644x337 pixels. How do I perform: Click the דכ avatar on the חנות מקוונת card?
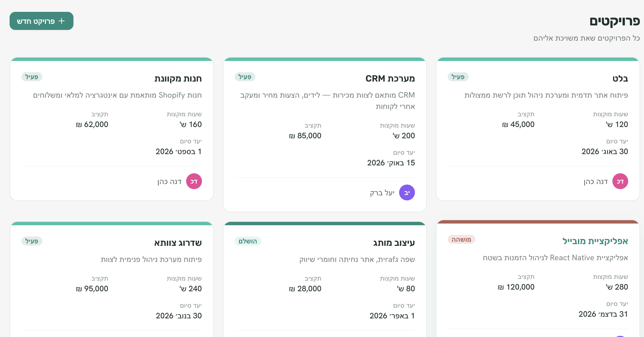tap(194, 181)
